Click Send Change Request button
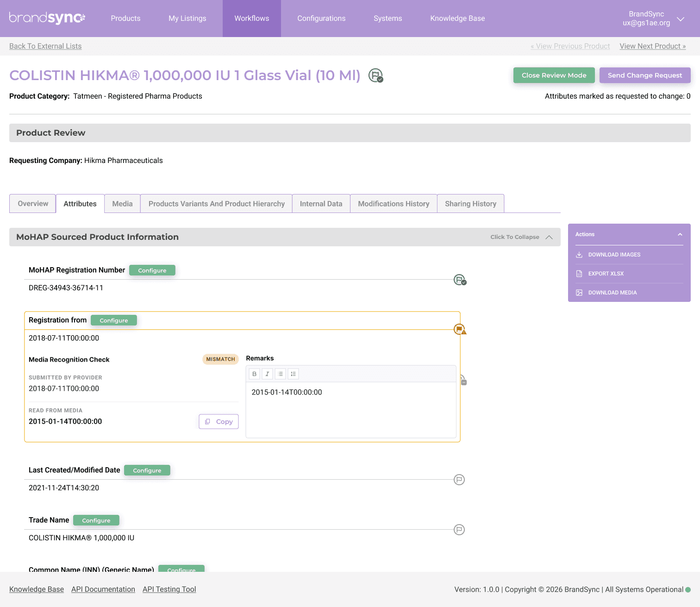 [x=645, y=75]
